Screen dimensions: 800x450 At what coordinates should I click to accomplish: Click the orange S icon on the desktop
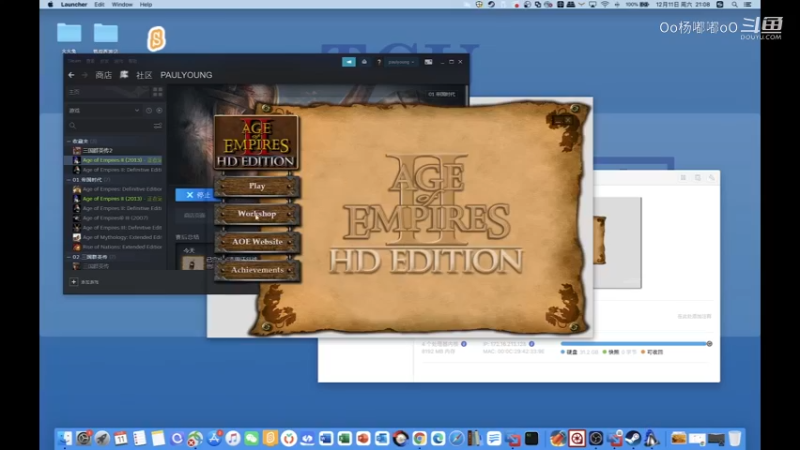coord(157,38)
